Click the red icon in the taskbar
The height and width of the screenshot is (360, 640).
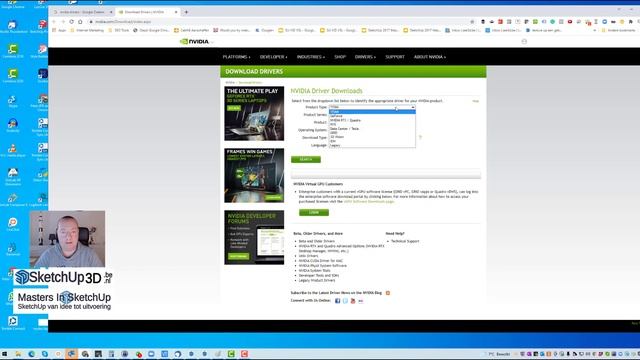click(x=244, y=354)
